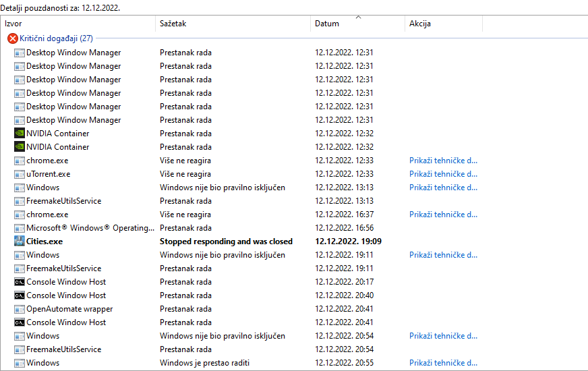
Task: Select the uTorrent.exe source name
Action: (x=49, y=174)
